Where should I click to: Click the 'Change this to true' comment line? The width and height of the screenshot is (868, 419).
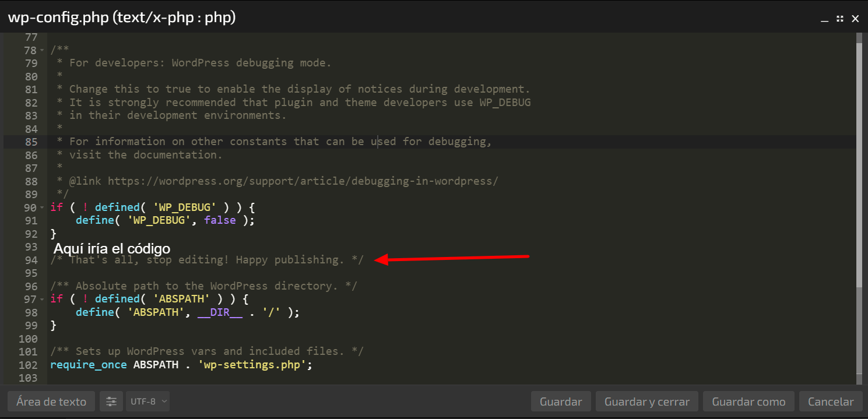coord(300,89)
